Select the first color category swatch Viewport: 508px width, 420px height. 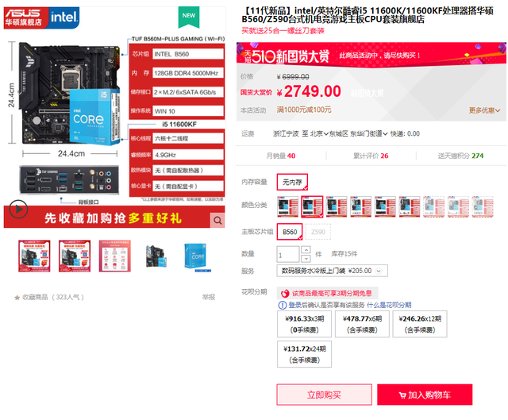(287, 206)
